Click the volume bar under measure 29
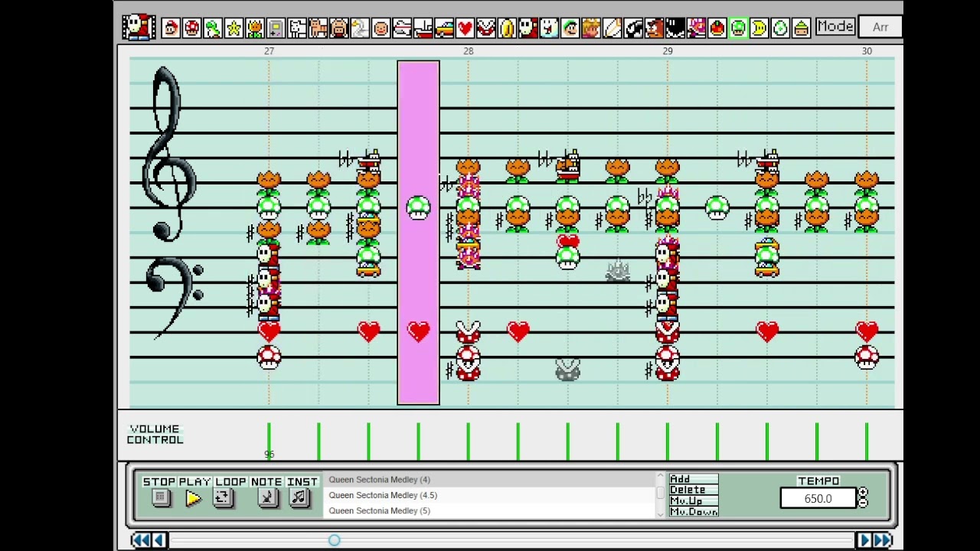 [667, 442]
